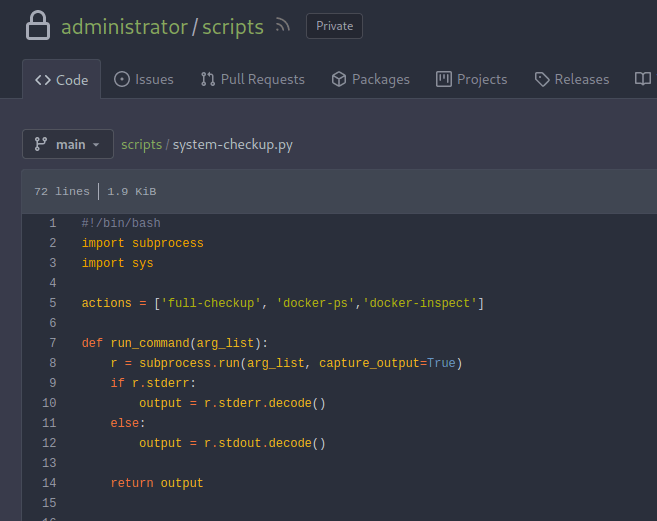Select line number 7
This screenshot has height=521, width=657.
coord(52,343)
